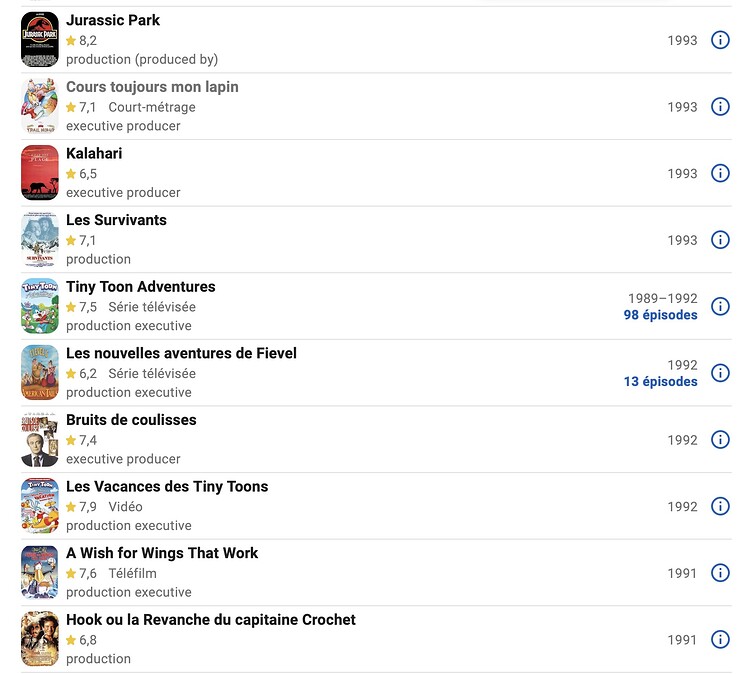The image size is (750, 674).
Task: Show info for Kalahari entry
Action: point(720,173)
